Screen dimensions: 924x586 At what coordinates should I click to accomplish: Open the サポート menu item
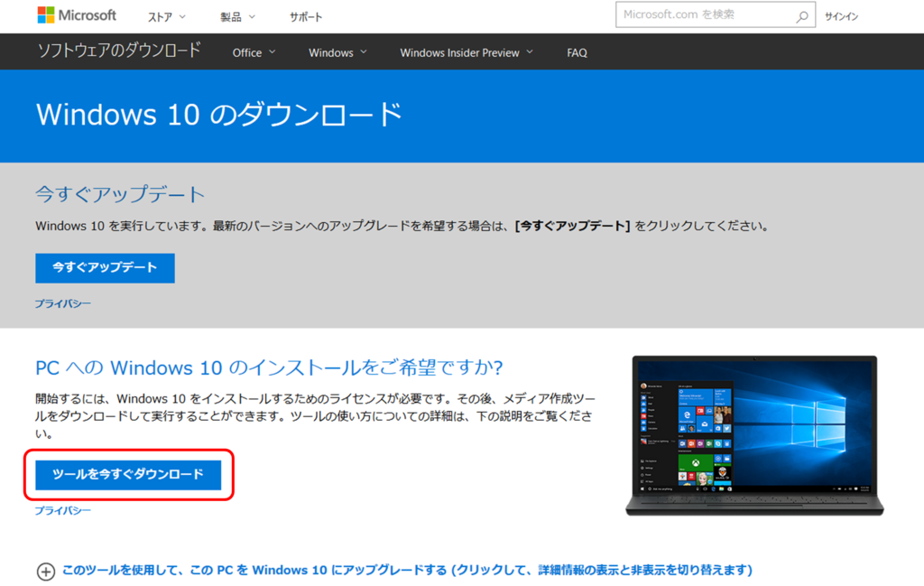pos(306,17)
